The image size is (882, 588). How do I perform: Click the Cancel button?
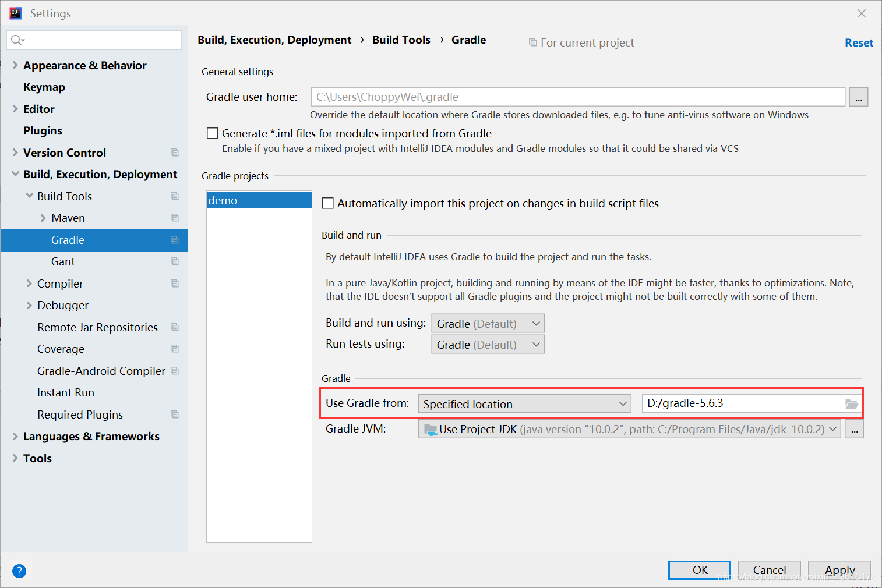tap(770, 570)
